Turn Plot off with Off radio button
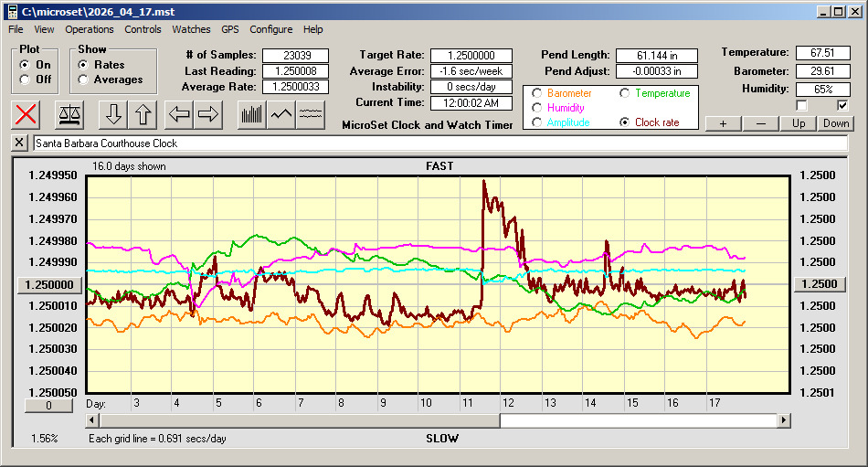The width and height of the screenshot is (868, 467). click(25, 80)
